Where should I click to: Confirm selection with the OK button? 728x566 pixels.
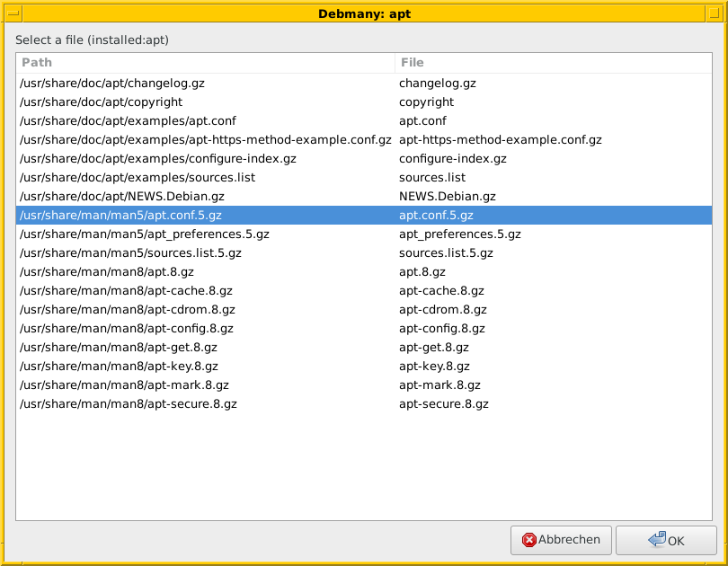[x=665, y=540]
